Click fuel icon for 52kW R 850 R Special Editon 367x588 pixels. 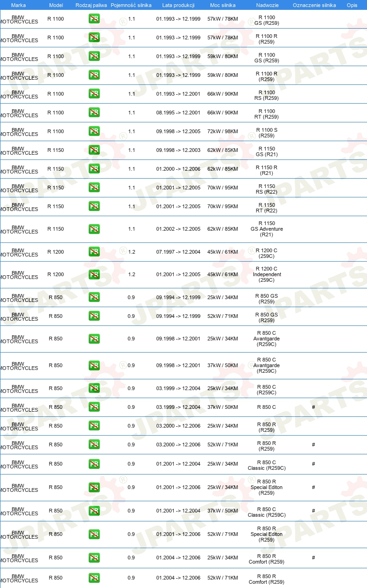[94, 534]
